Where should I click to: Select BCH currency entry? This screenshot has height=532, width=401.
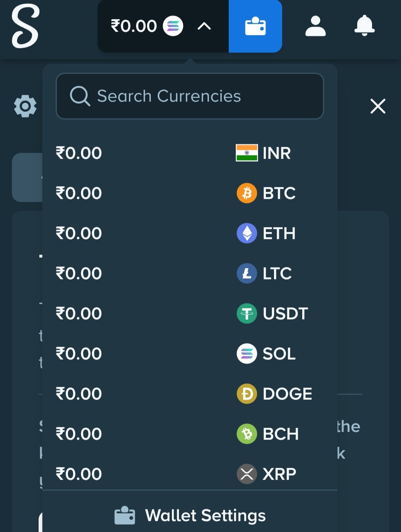click(280, 434)
